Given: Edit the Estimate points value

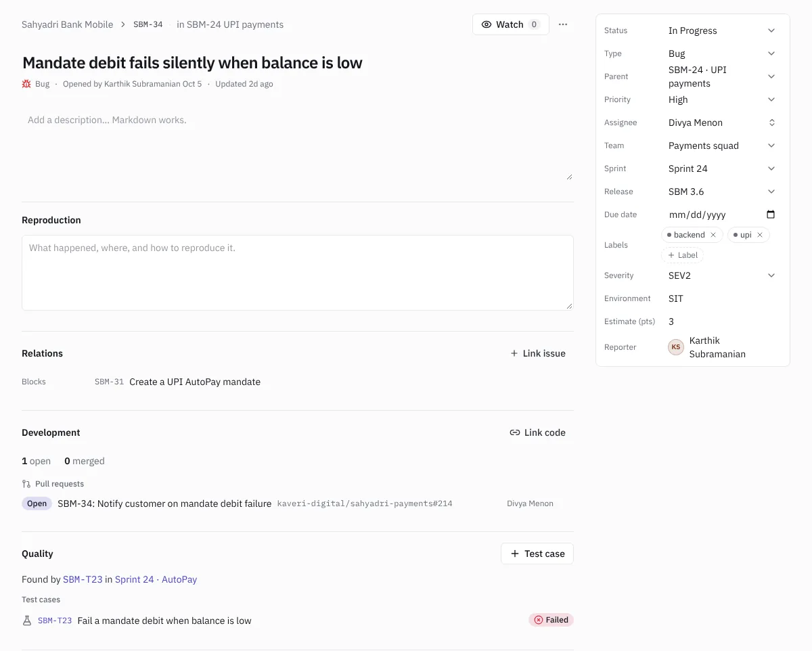Looking at the screenshot, I should (x=722, y=321).
